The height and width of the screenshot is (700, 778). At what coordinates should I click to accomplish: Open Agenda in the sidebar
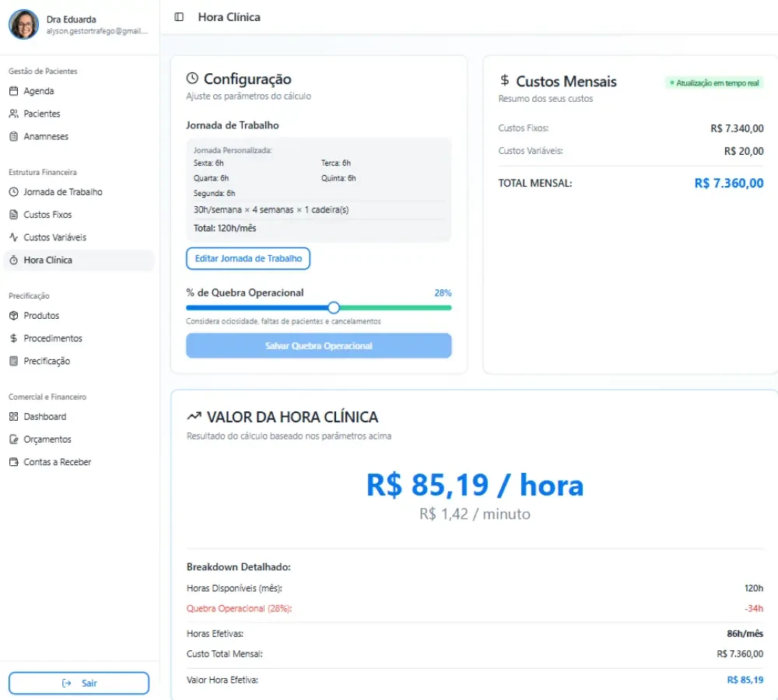coord(79,91)
